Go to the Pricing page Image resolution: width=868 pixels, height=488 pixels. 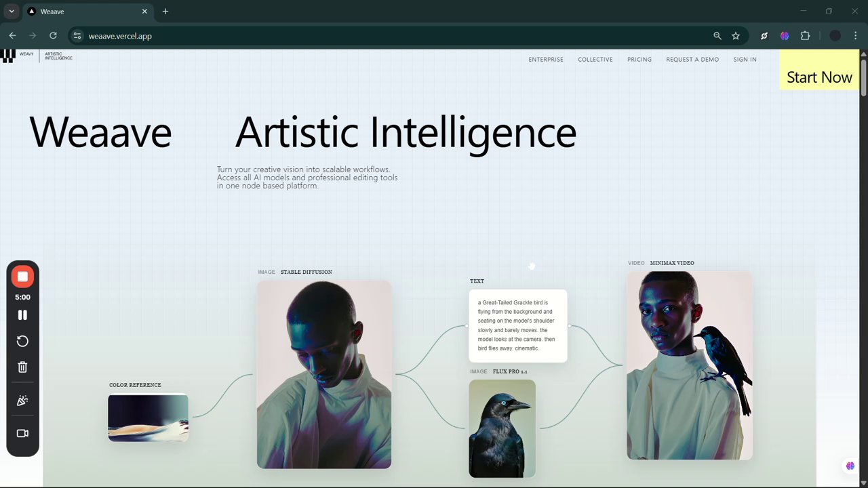[639, 60]
